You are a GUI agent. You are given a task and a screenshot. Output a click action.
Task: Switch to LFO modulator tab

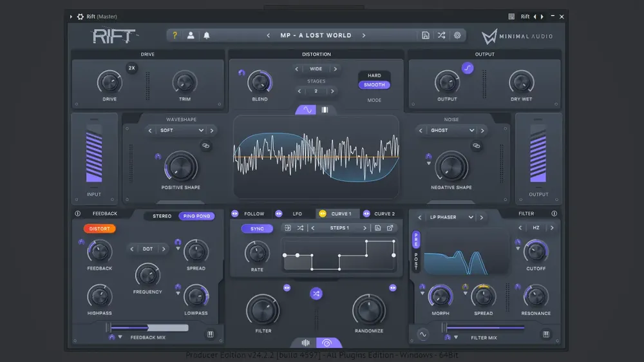(298, 214)
